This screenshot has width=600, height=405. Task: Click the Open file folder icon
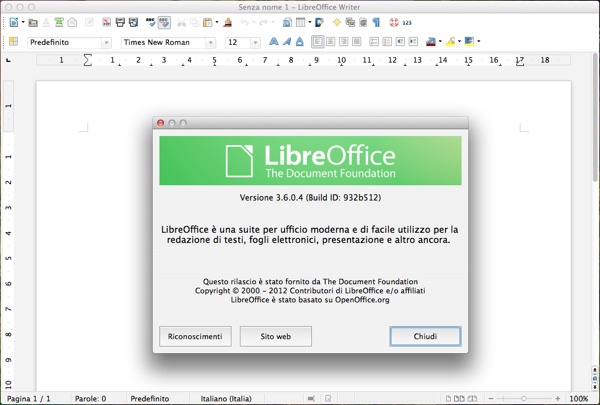point(33,23)
